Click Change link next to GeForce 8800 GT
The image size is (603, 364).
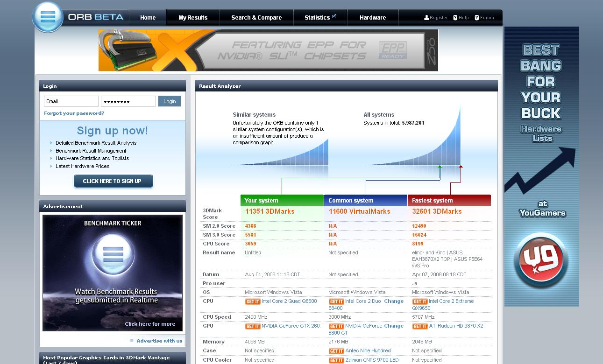click(x=394, y=326)
